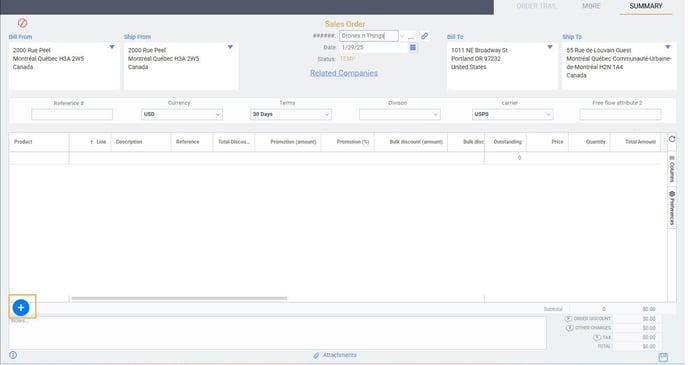Image resolution: width=688 pixels, height=365 pixels.
Task: Refresh the order lines grid
Action: coord(672,139)
